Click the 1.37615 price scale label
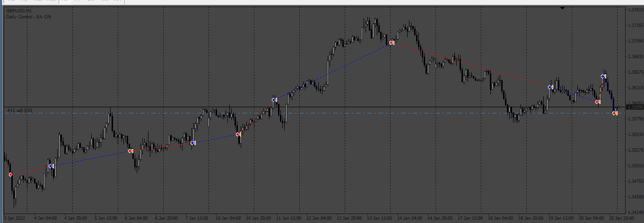The image size is (644, 223). click(635, 9)
